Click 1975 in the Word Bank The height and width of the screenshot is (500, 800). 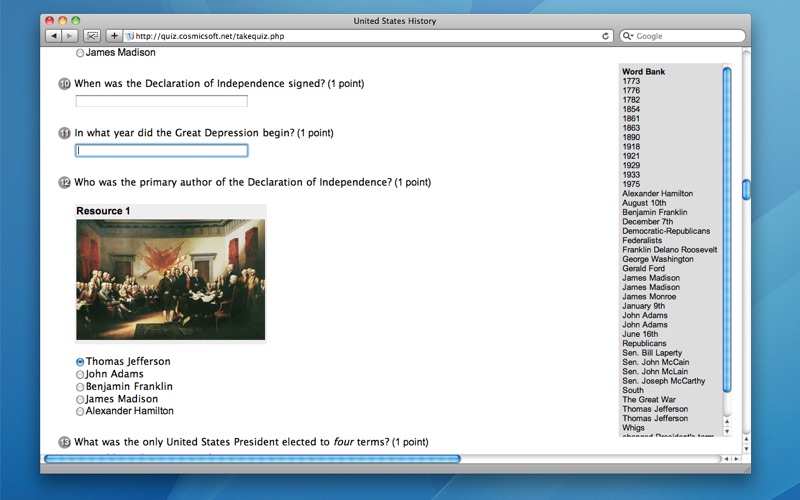tap(631, 184)
